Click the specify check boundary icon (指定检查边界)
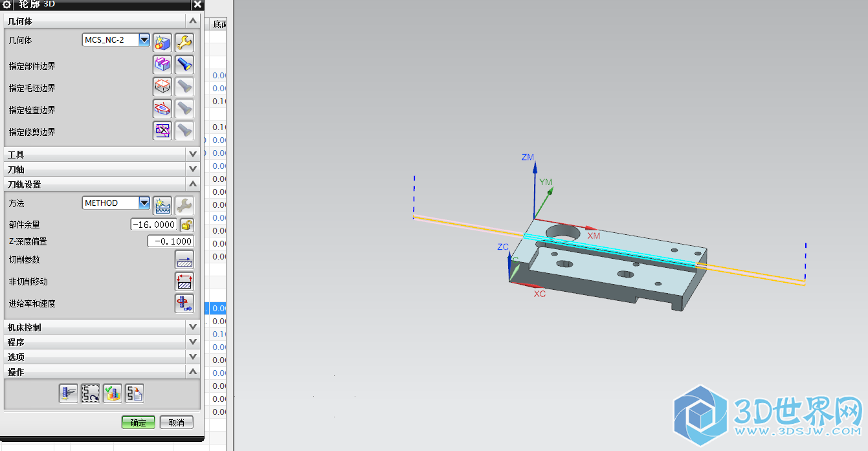Viewport: 868px width, 451px height. tap(162, 109)
